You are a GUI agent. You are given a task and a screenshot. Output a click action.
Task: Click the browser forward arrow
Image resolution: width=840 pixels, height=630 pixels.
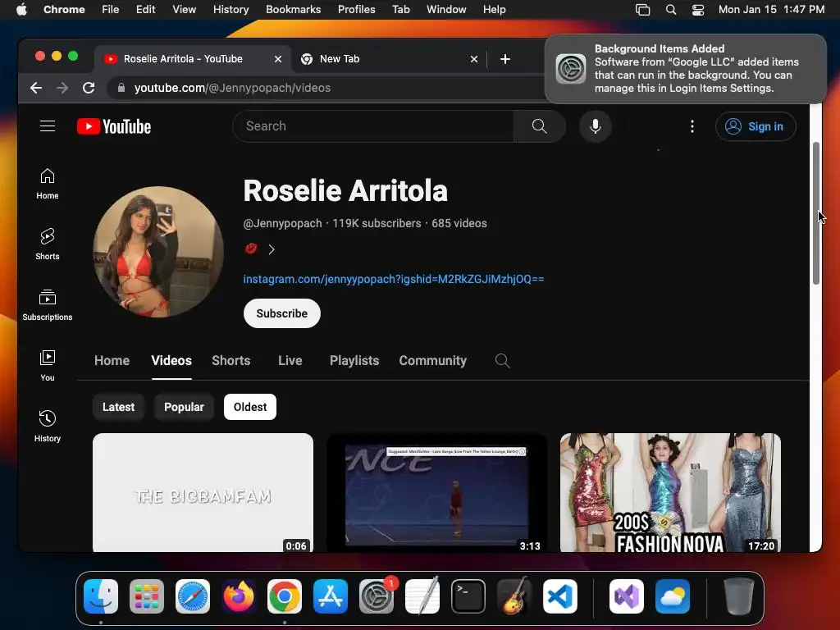tap(62, 88)
